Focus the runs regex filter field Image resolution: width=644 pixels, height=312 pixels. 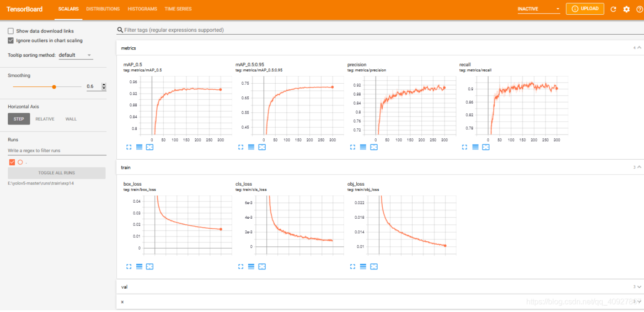pos(57,151)
